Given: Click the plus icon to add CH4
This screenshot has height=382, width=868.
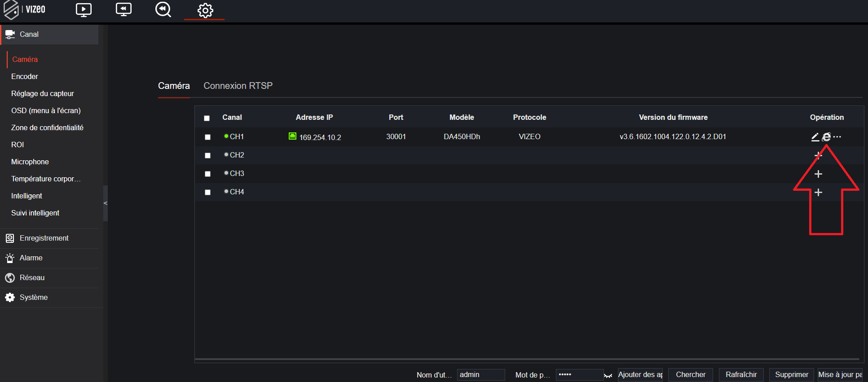Looking at the screenshot, I should (x=818, y=192).
